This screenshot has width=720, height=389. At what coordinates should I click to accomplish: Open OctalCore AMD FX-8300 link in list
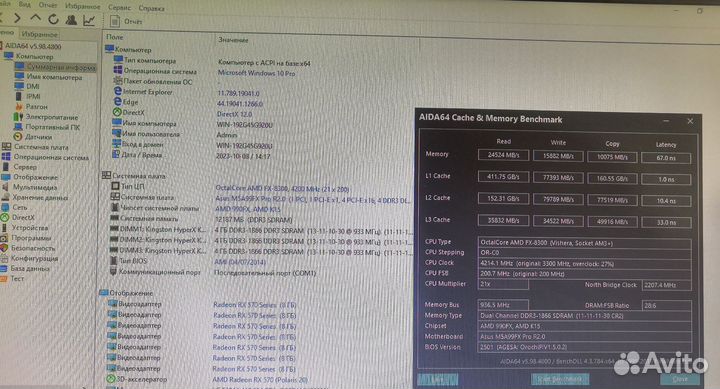coord(282,188)
